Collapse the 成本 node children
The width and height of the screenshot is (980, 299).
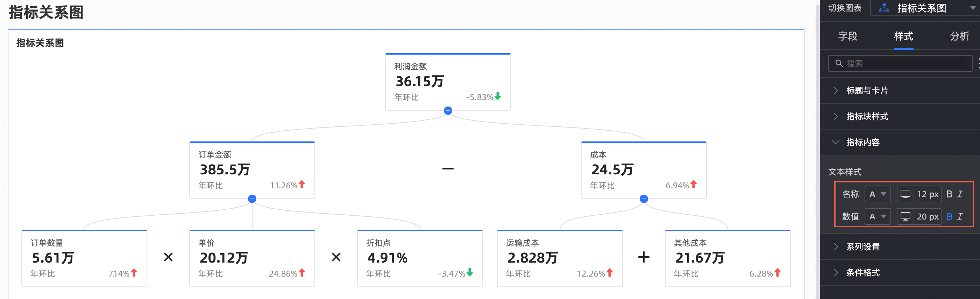(x=643, y=199)
